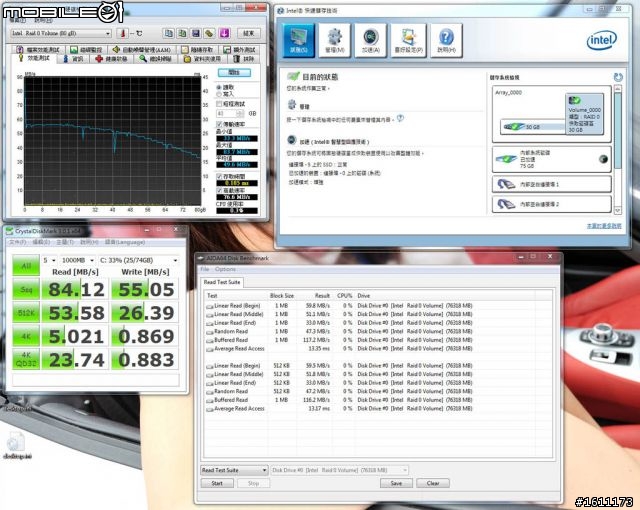Click the empty comment field in CrystalDiskMark
640x510 pixels.
[96, 380]
